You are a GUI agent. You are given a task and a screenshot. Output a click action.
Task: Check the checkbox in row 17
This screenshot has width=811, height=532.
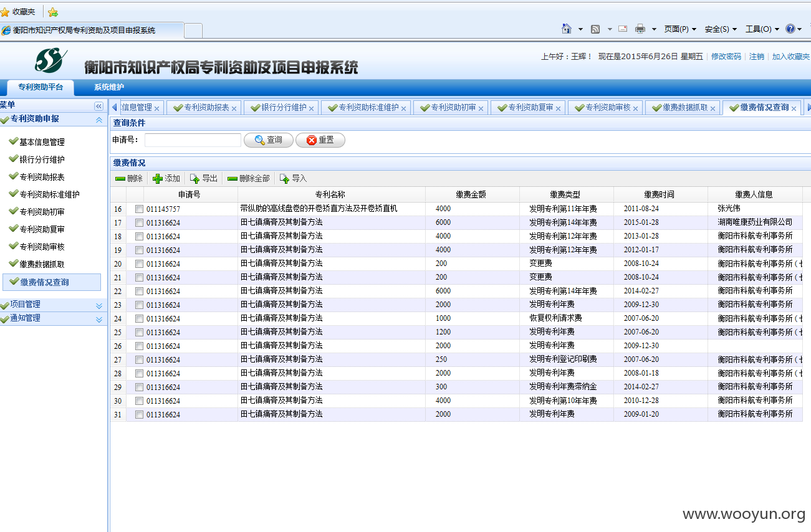click(x=139, y=223)
